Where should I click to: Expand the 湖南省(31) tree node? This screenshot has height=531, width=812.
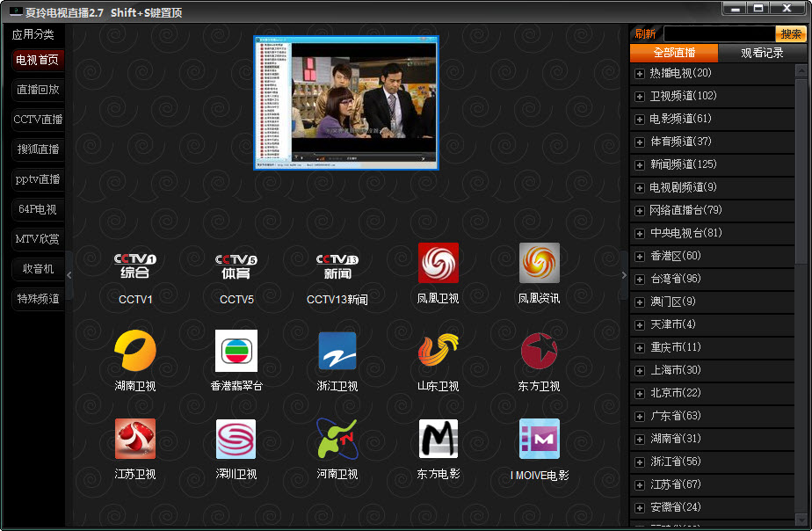click(640, 439)
